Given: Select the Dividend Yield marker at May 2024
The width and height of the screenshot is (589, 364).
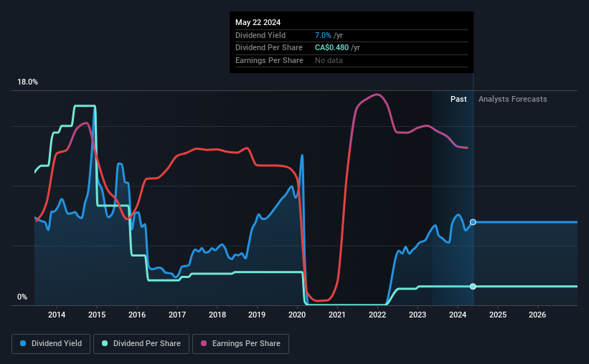Looking at the screenshot, I should point(473,222).
